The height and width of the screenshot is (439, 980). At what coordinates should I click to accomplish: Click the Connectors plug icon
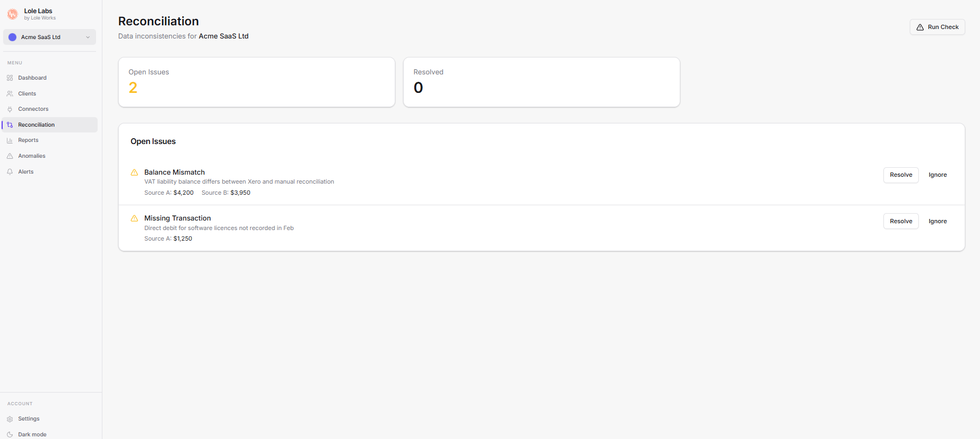(x=10, y=109)
